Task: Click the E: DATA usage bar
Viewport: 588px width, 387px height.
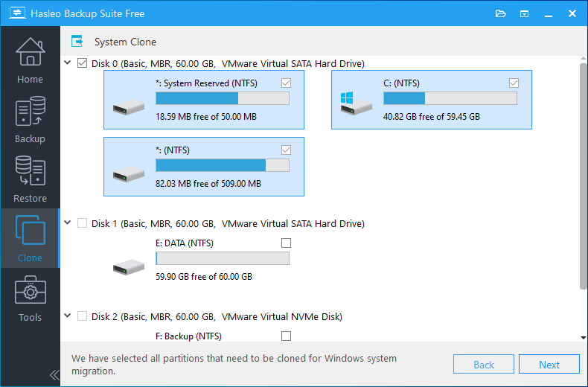Action: 223,258
